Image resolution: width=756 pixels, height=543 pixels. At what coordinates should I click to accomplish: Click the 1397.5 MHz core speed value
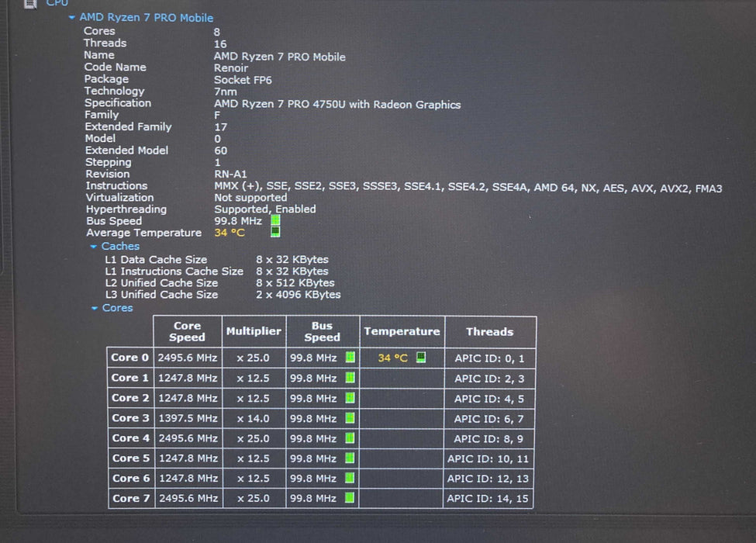[x=188, y=418]
